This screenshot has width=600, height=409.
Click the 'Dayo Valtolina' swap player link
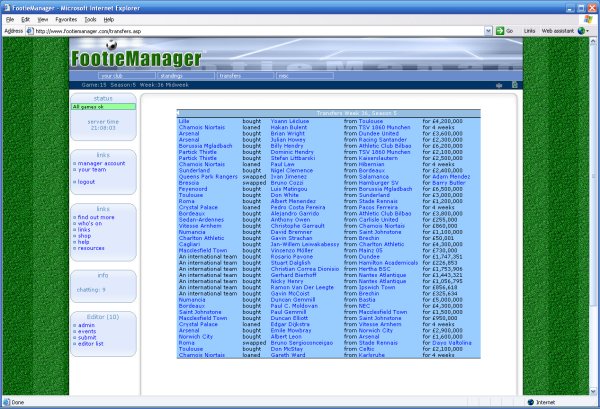(452, 343)
